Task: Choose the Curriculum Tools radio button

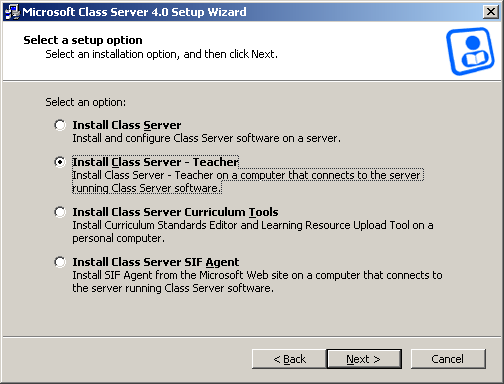Action: (x=60, y=212)
